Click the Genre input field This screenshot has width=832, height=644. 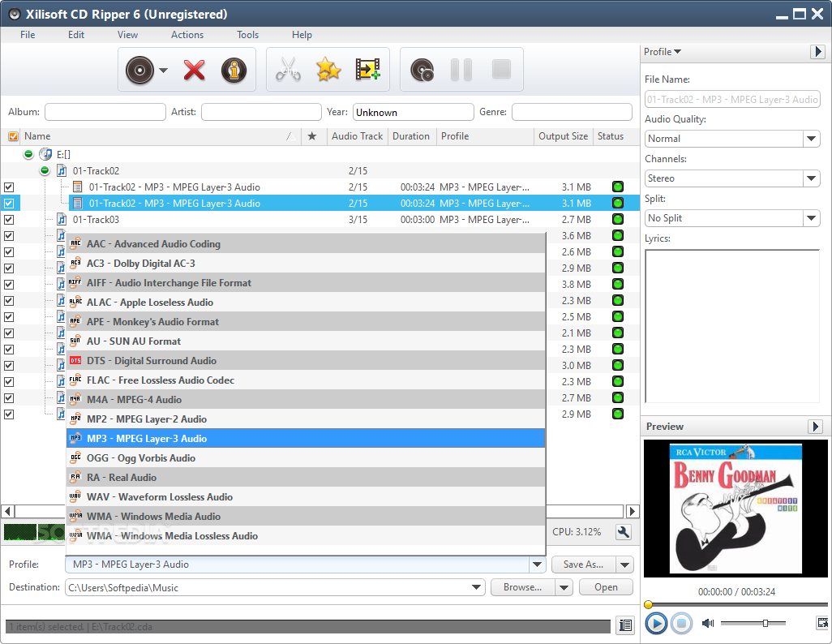pos(572,112)
